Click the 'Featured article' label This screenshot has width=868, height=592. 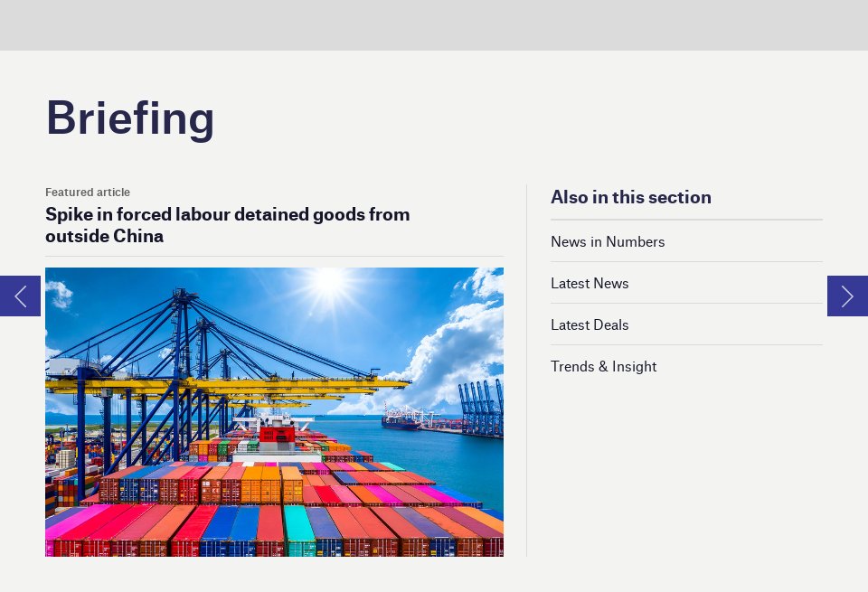88,192
